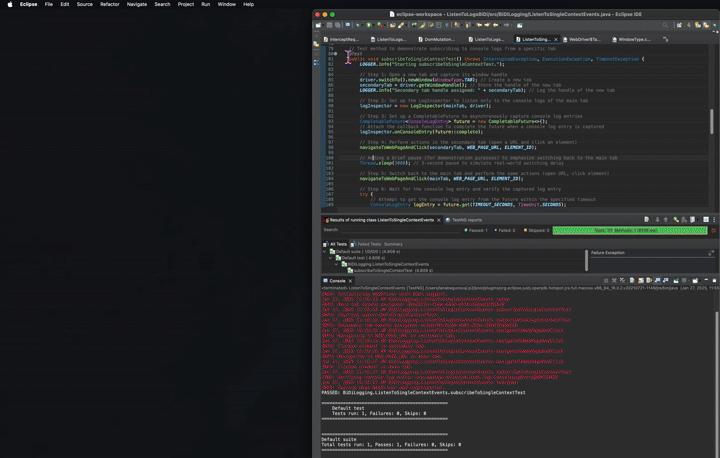Open the TestNG reports tab
This screenshot has width=720, height=458.
[464, 220]
